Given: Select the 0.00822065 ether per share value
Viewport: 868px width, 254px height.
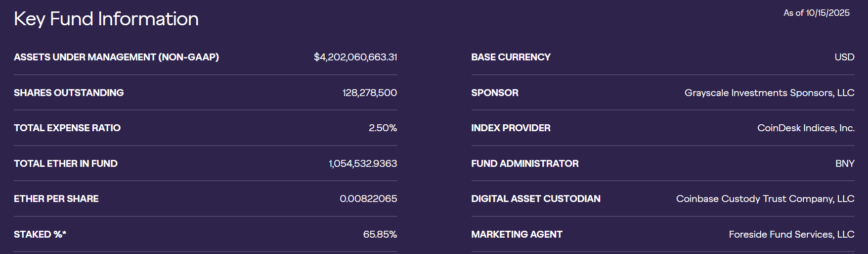Looking at the screenshot, I should (368, 199).
